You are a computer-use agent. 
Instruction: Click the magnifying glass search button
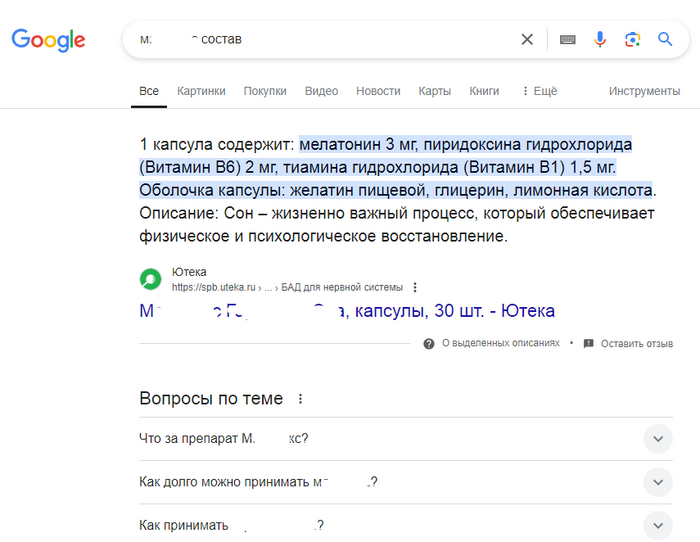[x=665, y=40]
